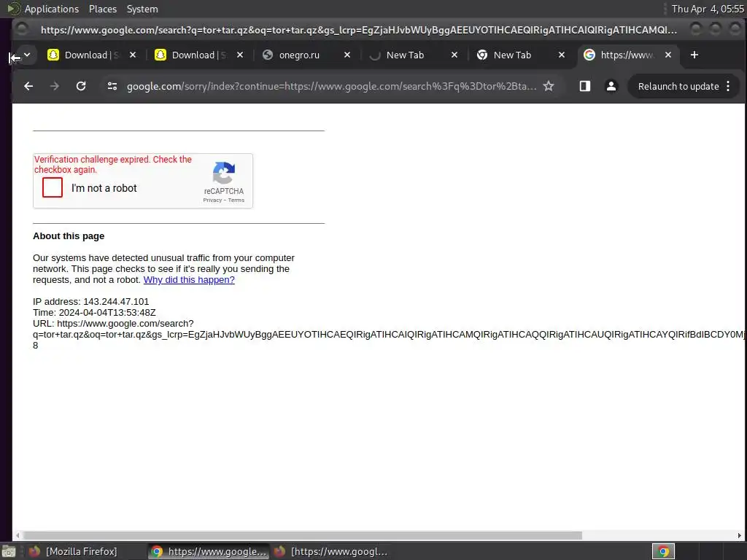Close the active Google tab
The height and width of the screenshot is (560, 747).
668,55
